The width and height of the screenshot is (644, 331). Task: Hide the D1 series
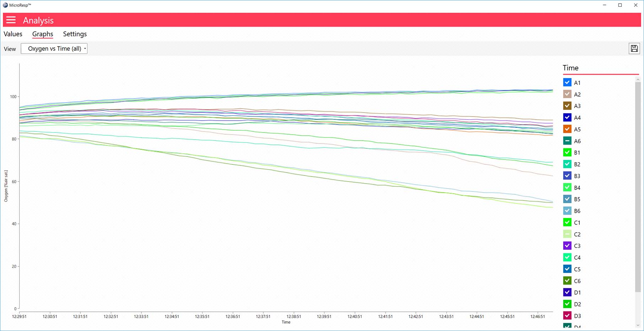click(567, 292)
